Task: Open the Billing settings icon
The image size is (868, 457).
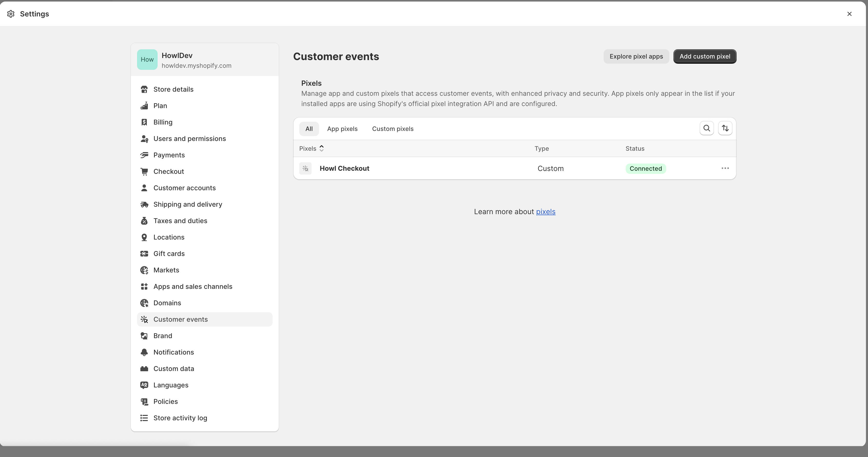Action: pos(144,122)
